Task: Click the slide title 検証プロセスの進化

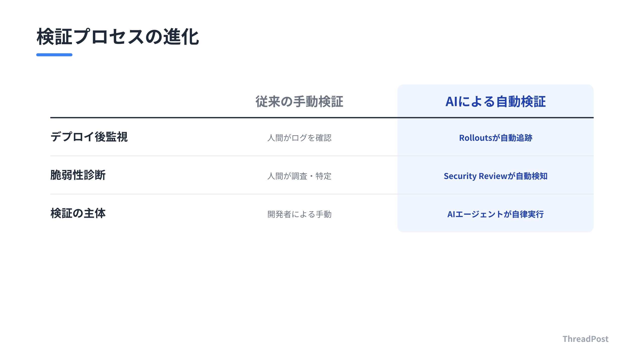Action: click(118, 37)
